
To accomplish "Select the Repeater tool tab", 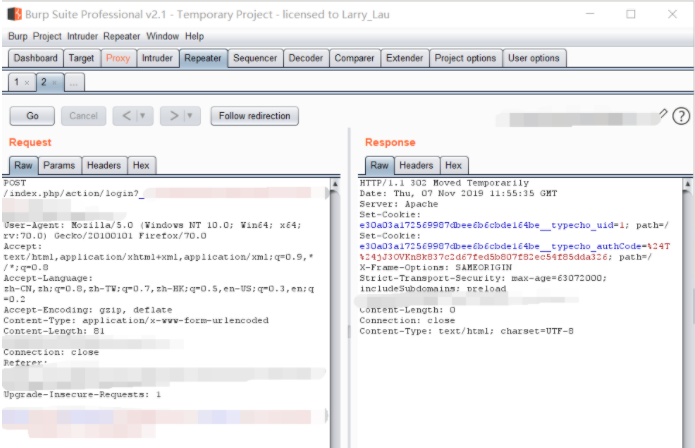I will 203,58.
